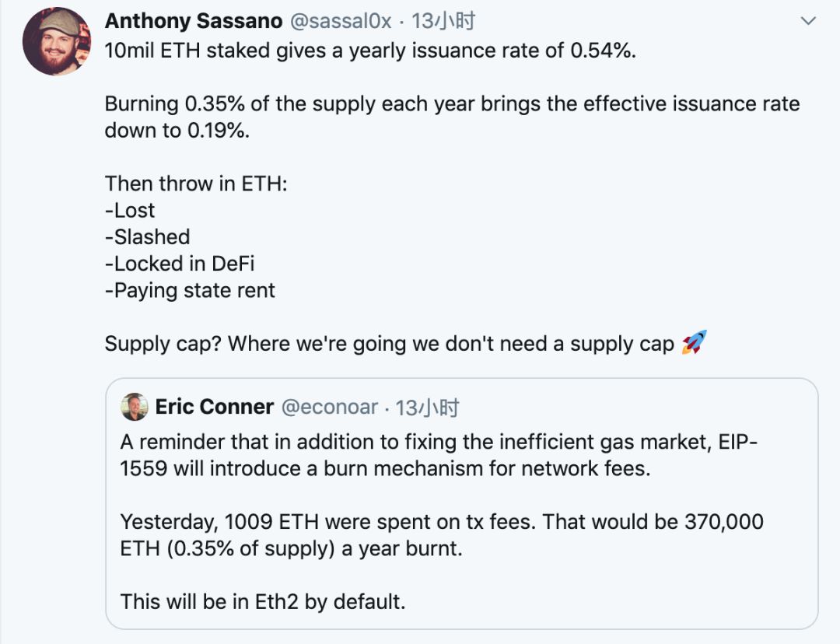Click the main tweet's 13小时 timestamp
The height and width of the screenshot is (644, 840).
point(443,21)
